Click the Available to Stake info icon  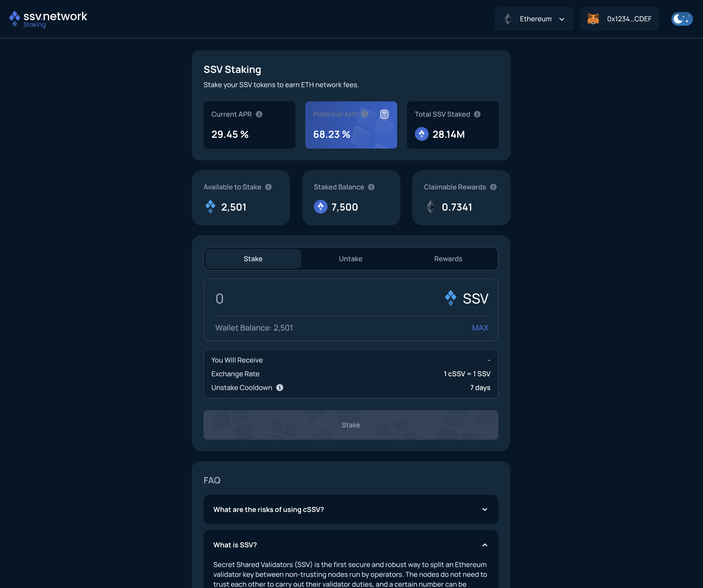coord(268,187)
